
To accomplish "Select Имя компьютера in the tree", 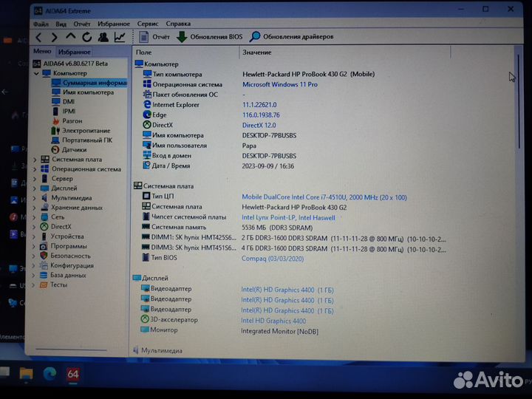I will (83, 92).
